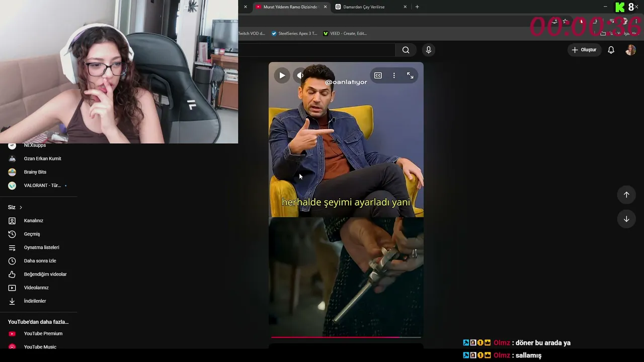Open Geçmiş watch history
Image resolution: width=644 pixels, height=362 pixels.
(x=32, y=234)
